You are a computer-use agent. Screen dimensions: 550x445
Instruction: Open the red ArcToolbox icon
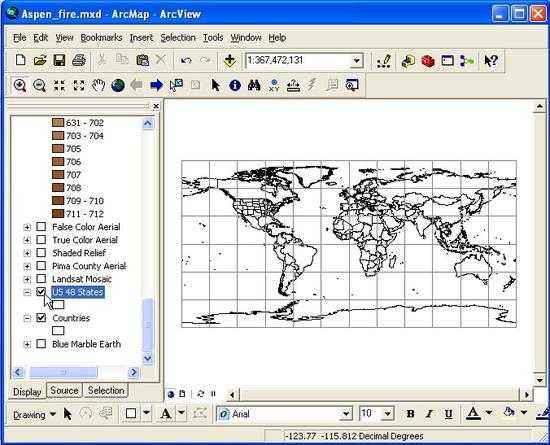coord(428,61)
